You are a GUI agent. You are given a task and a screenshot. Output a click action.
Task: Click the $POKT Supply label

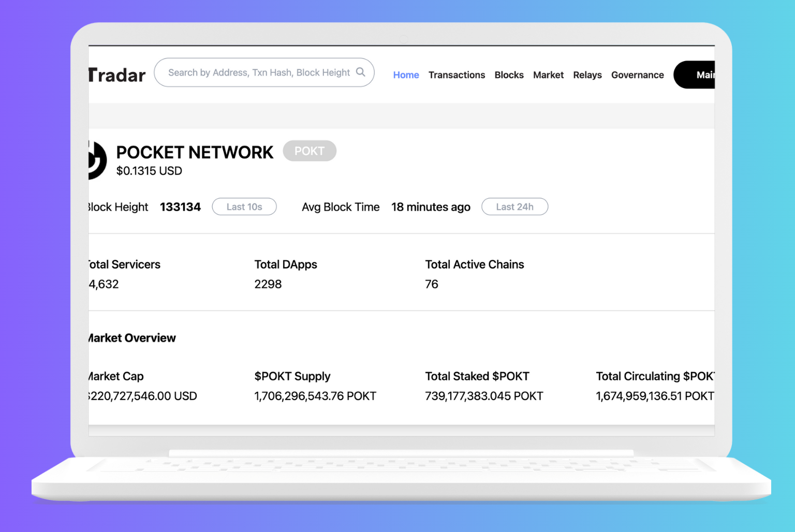click(x=292, y=376)
